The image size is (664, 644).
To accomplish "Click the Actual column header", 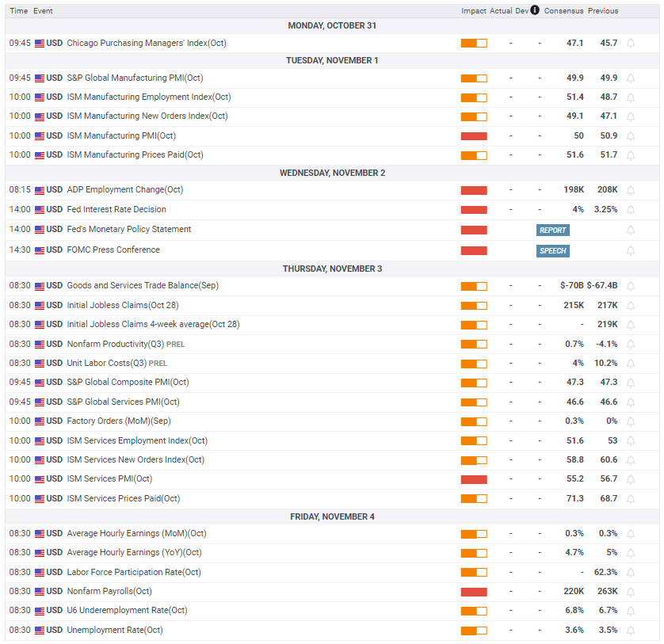I will [x=501, y=10].
